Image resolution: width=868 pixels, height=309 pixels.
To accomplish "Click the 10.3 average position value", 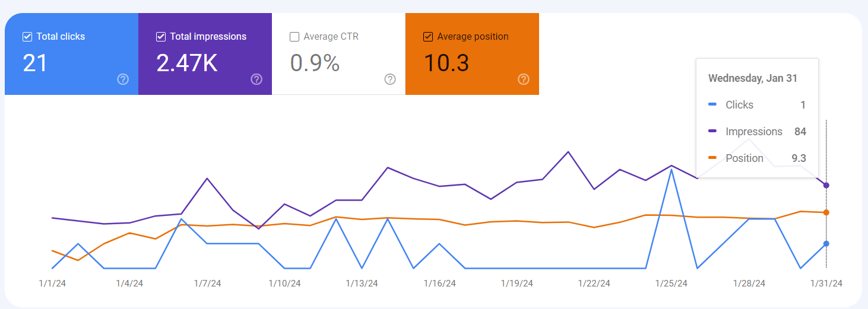I will (446, 63).
